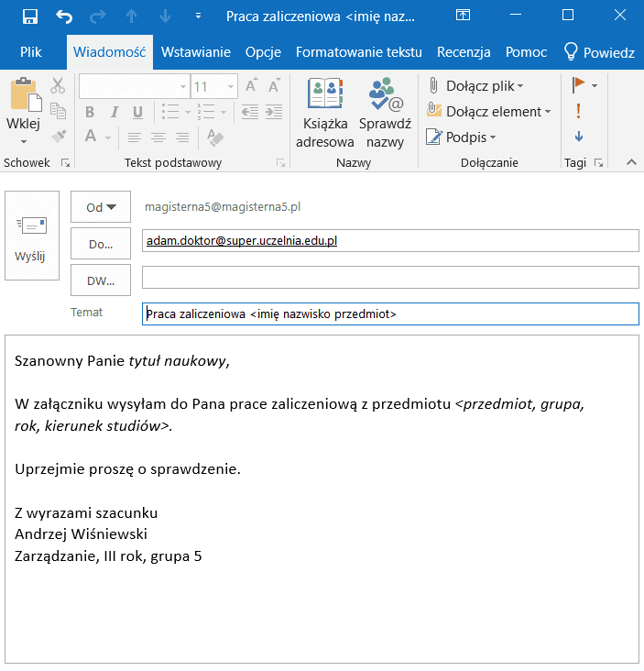Apply font color with the A button
This screenshot has height=671, width=644.
pyautogui.click(x=91, y=137)
